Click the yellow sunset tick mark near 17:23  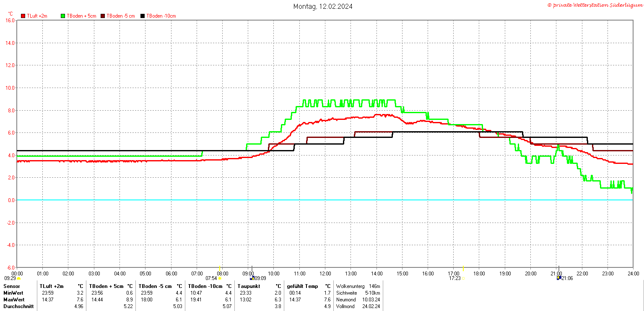point(463,268)
